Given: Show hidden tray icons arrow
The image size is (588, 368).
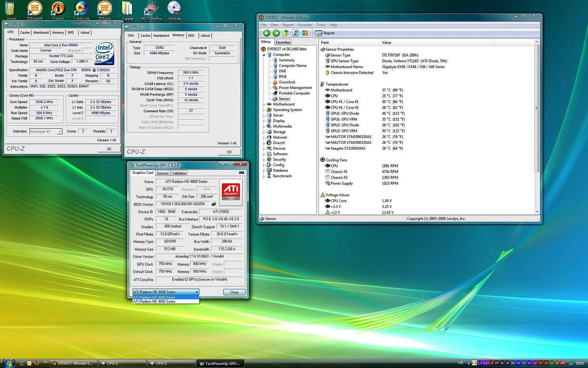Looking at the screenshot, I should 469,363.
